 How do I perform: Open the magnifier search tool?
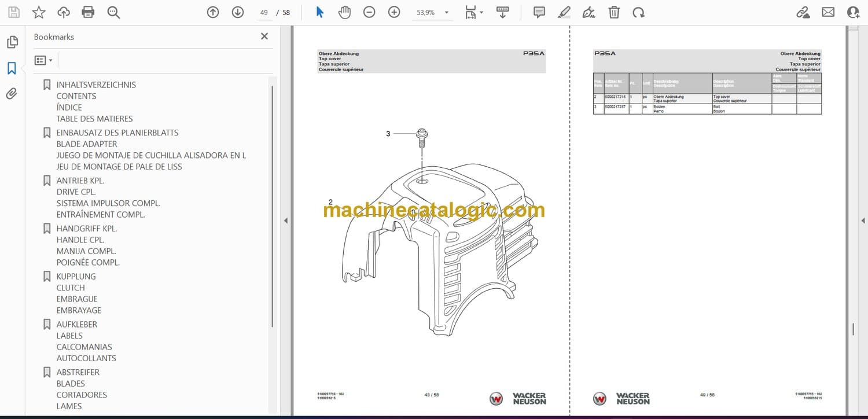[113, 12]
